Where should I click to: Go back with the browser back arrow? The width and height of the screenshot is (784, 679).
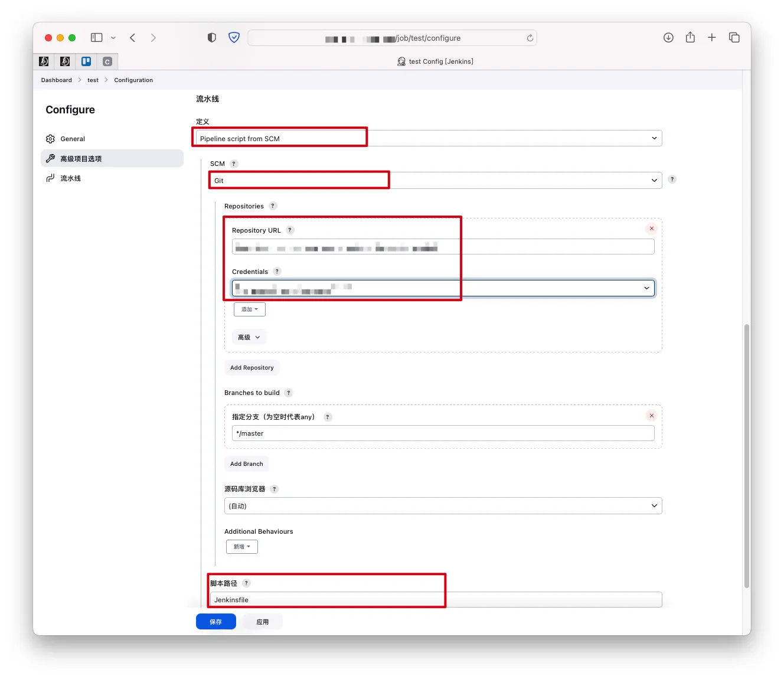tap(133, 38)
